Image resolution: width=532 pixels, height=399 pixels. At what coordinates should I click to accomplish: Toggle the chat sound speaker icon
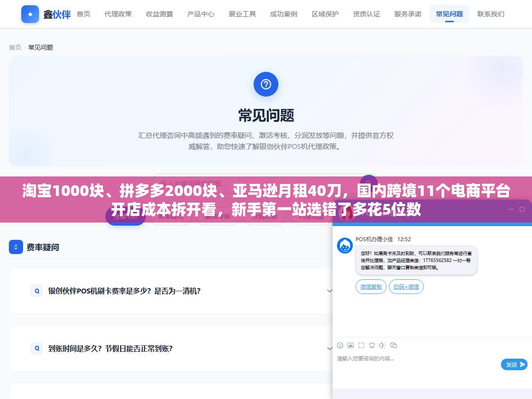[383, 345]
